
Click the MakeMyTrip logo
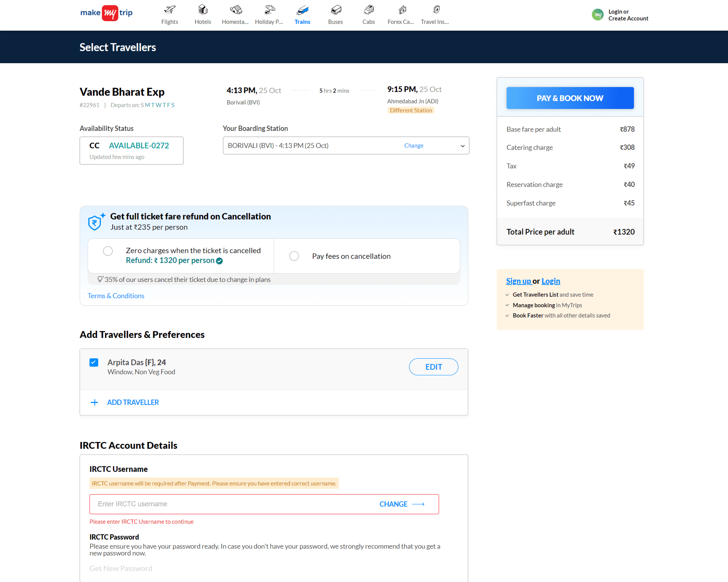[106, 13]
